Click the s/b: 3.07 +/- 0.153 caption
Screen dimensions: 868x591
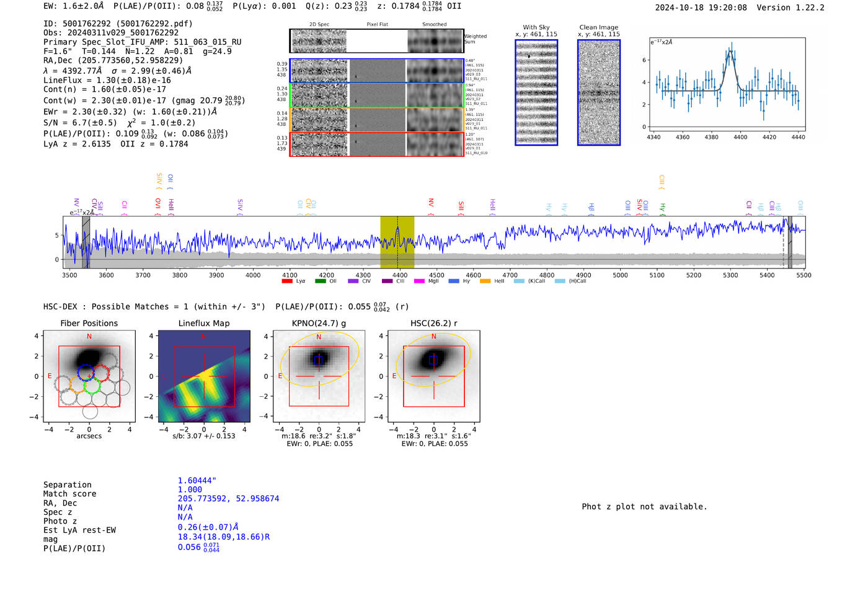(204, 436)
